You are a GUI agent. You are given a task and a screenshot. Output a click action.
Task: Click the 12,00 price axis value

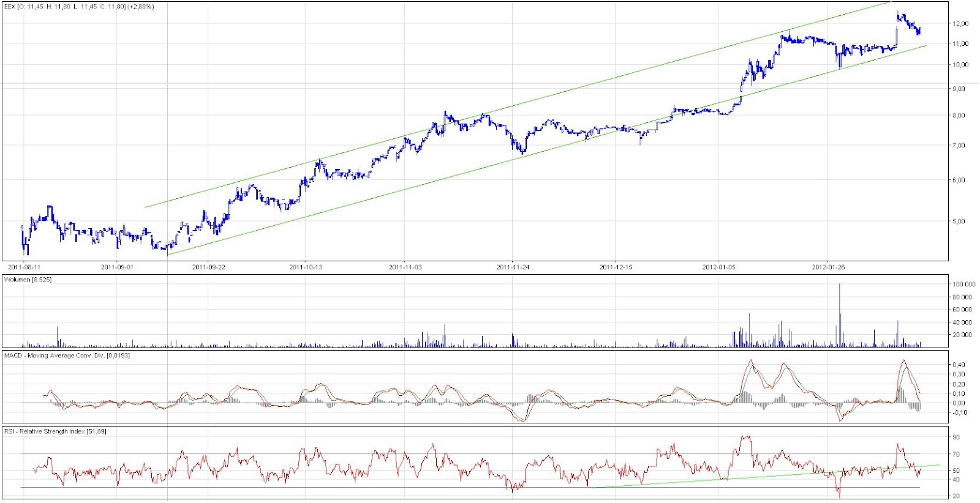[960, 24]
